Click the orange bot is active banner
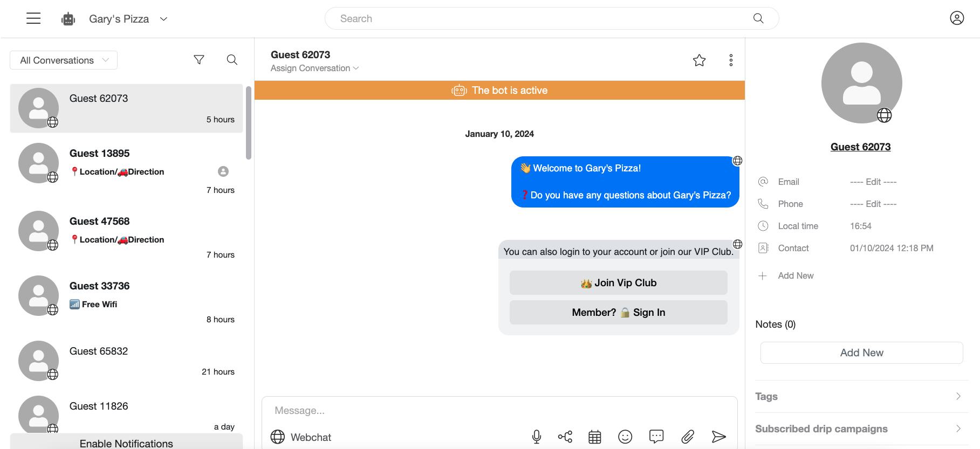Viewport: 980px width, 449px height. coord(499,90)
